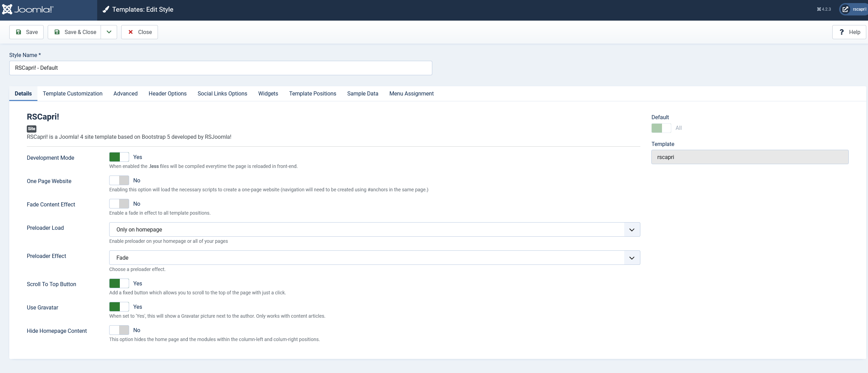Viewport: 868px width, 373px height.
Task: Toggle the Default style switch
Action: (x=661, y=128)
